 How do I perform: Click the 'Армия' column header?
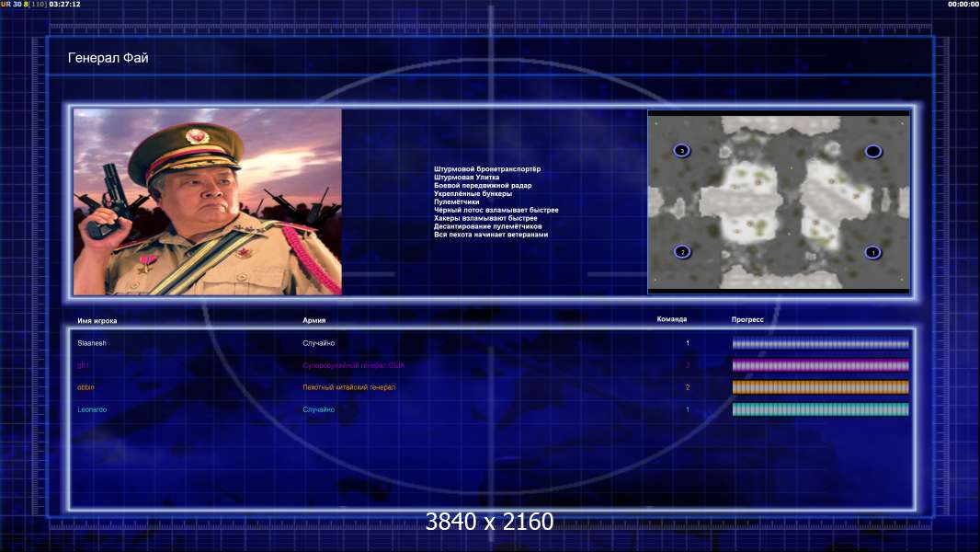313,320
